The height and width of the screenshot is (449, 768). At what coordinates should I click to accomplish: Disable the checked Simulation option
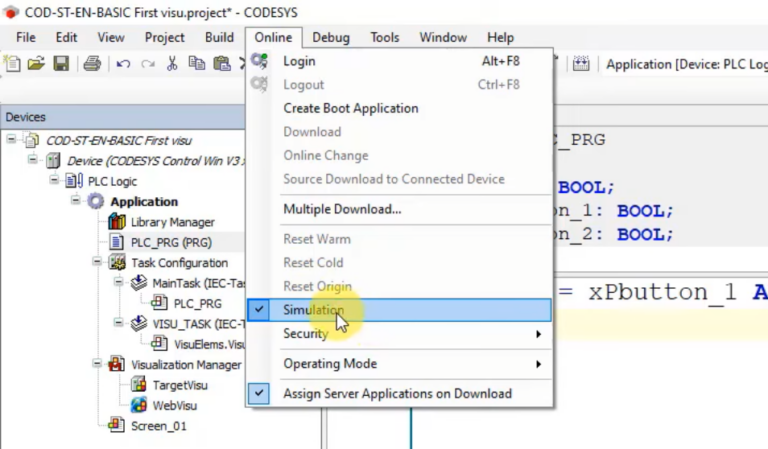click(313, 310)
